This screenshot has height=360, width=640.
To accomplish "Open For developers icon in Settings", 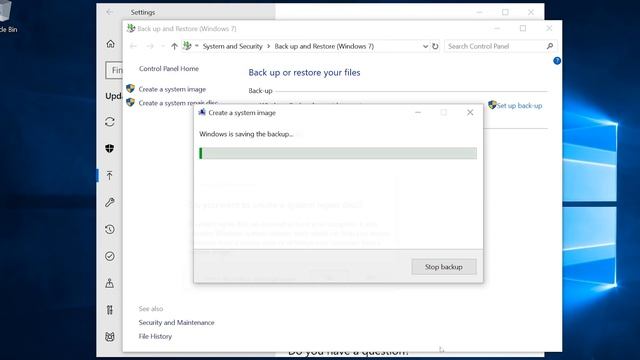I will 110,310.
